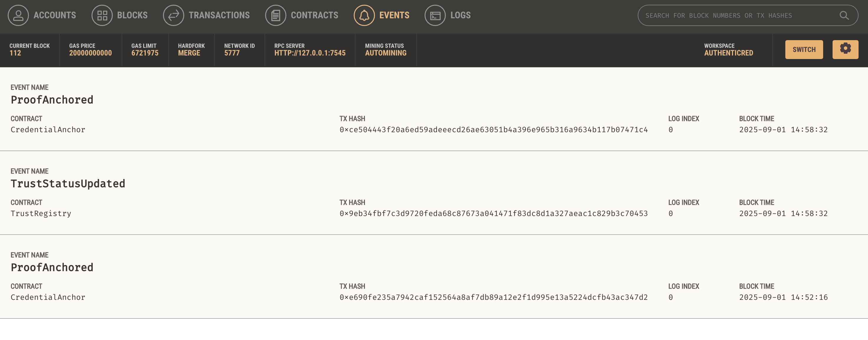Focus the block number search field

[738, 16]
